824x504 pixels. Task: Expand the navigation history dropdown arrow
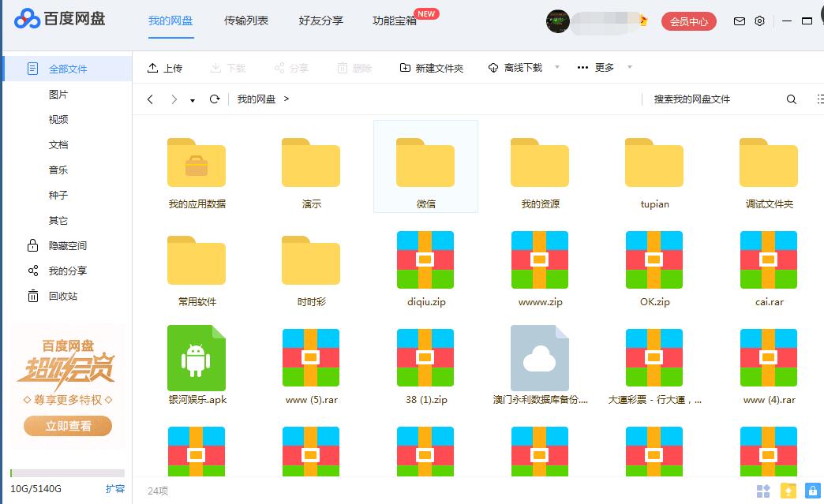click(193, 100)
